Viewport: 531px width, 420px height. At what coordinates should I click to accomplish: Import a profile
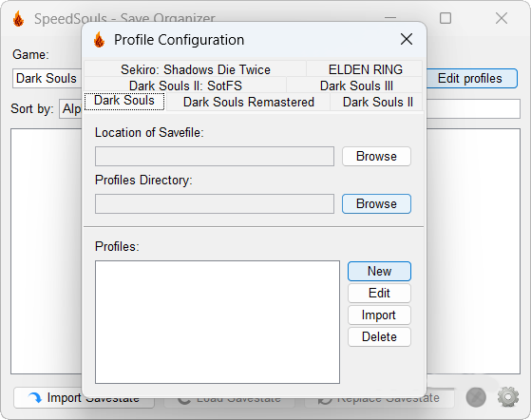tap(379, 315)
